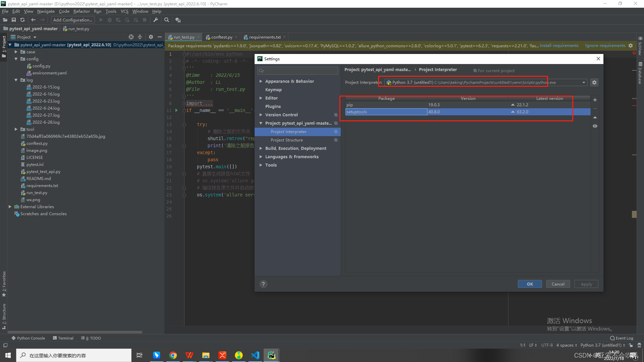Expand Appearance & Behavior in Settings

tap(261, 81)
